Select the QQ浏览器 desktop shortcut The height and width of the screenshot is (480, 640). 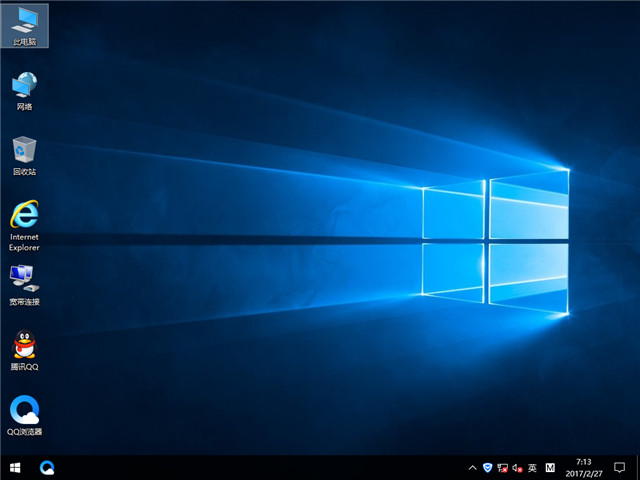(x=24, y=416)
